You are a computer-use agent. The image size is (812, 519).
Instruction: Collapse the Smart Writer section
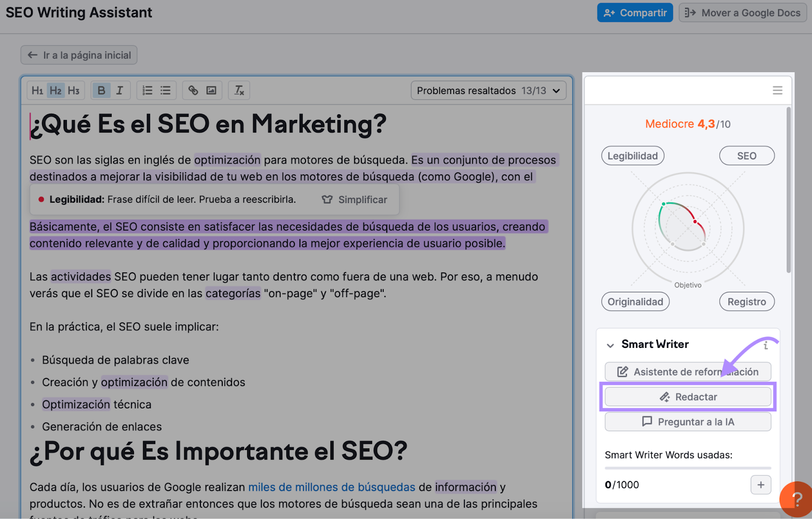610,345
